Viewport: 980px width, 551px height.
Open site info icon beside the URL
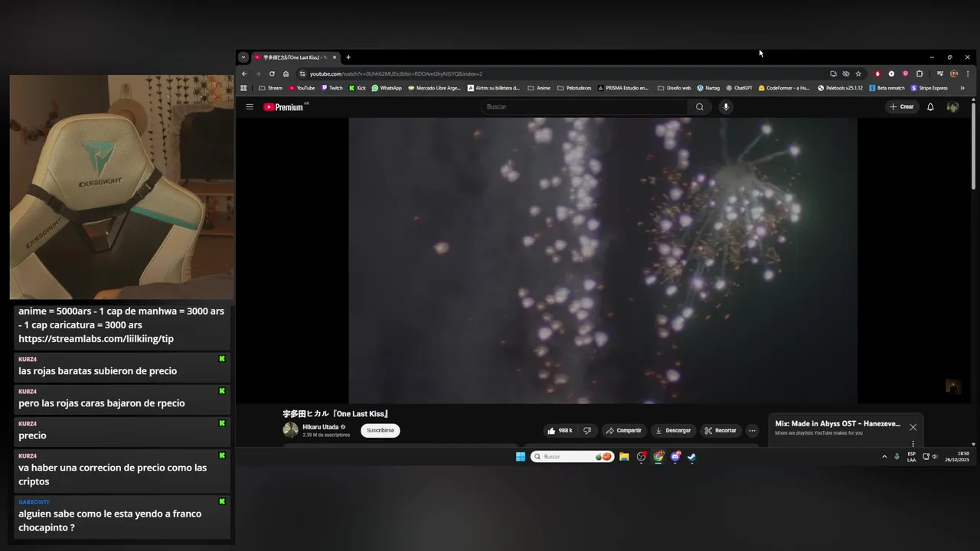[x=302, y=73]
